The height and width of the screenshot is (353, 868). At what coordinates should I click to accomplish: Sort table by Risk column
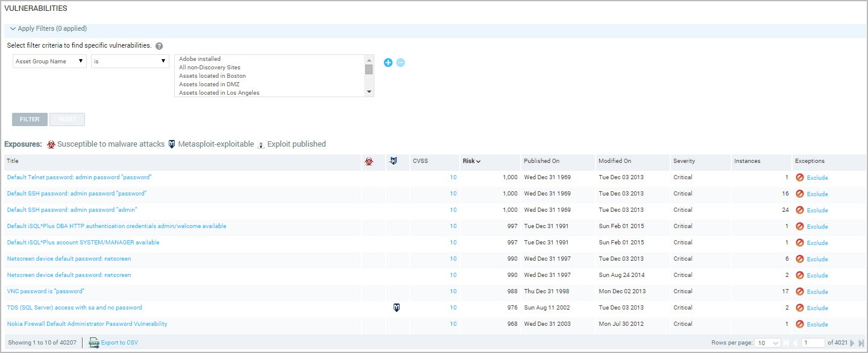point(471,161)
